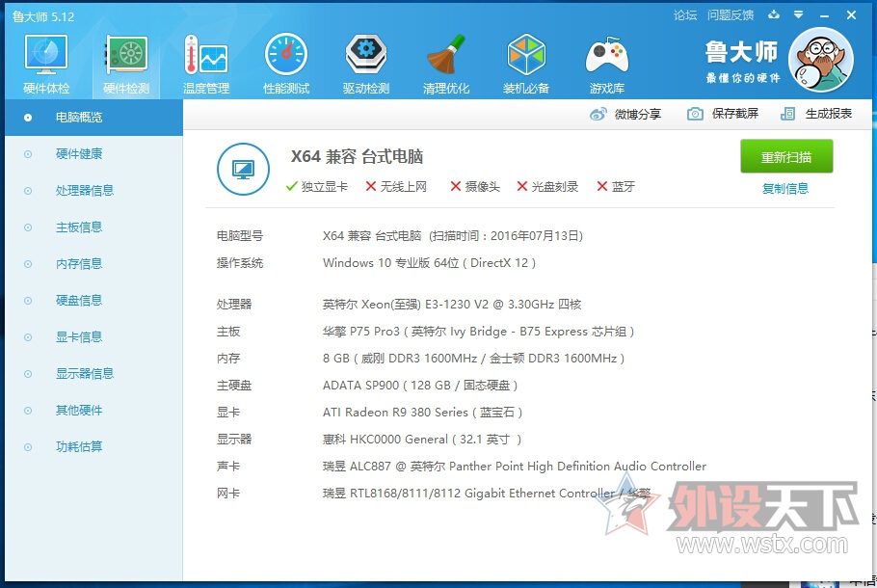The height and width of the screenshot is (588, 877).
Task: Click the 蓝牙 status indicator
Action: 616,187
